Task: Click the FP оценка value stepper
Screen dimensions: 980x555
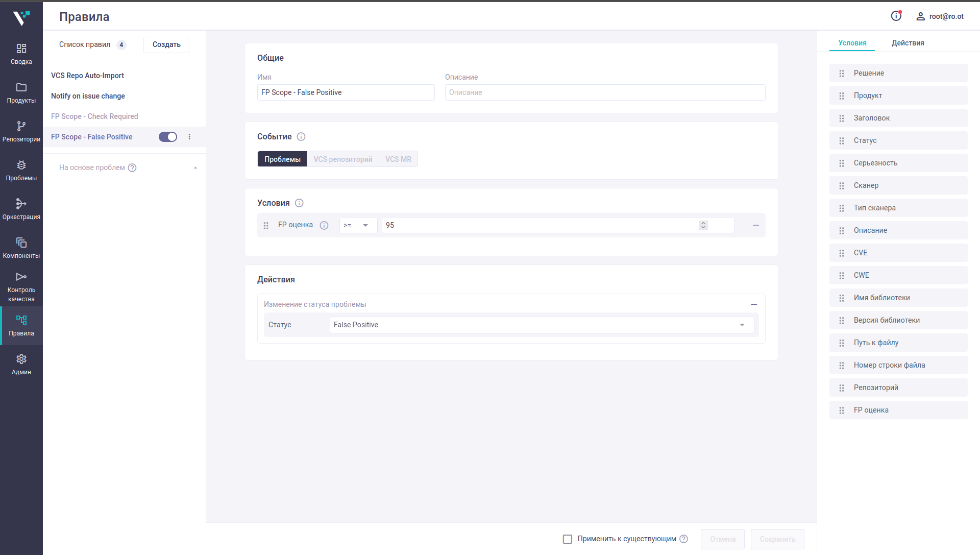Action: pyautogui.click(x=703, y=225)
